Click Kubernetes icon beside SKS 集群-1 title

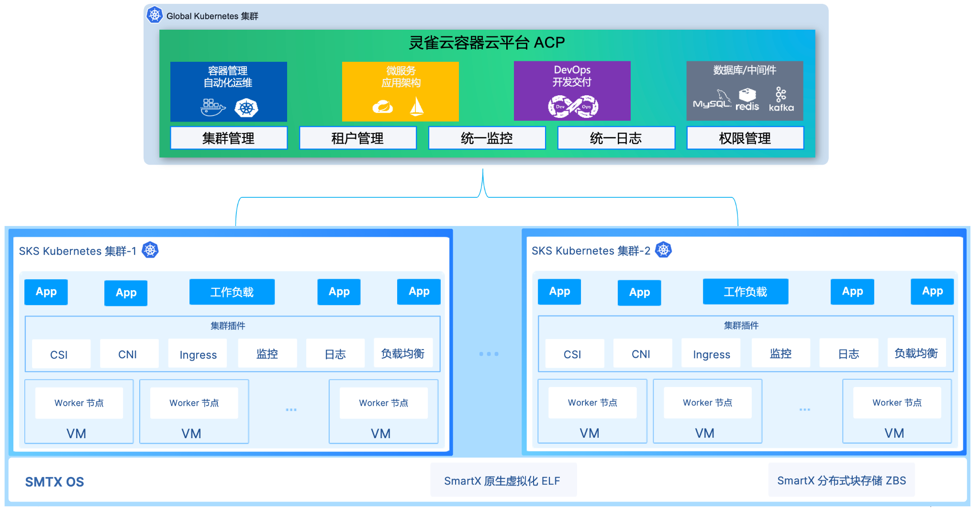point(150,250)
